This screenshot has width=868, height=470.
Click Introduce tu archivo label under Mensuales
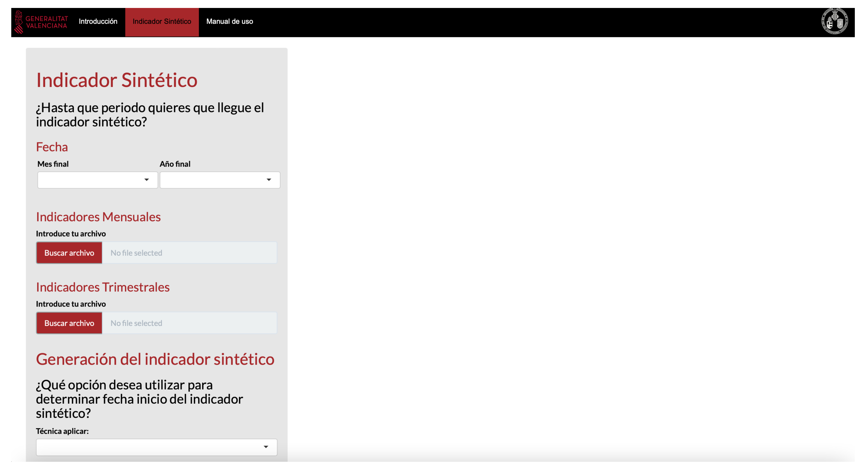coord(71,234)
